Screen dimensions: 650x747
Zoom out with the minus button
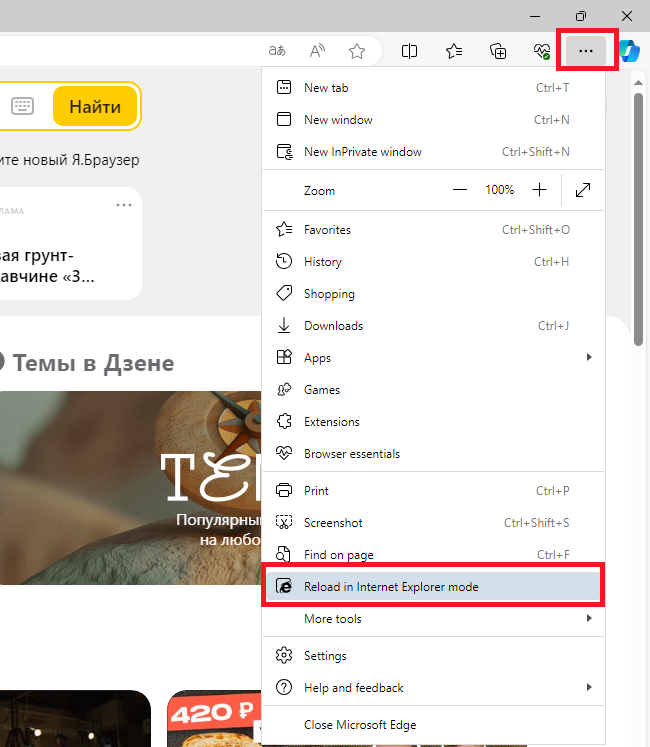[x=460, y=190]
